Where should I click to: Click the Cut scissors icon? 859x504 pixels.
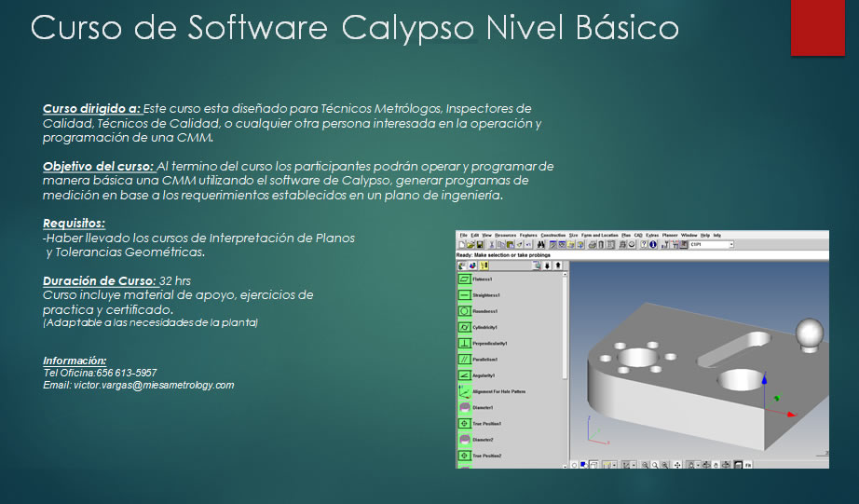click(492, 244)
